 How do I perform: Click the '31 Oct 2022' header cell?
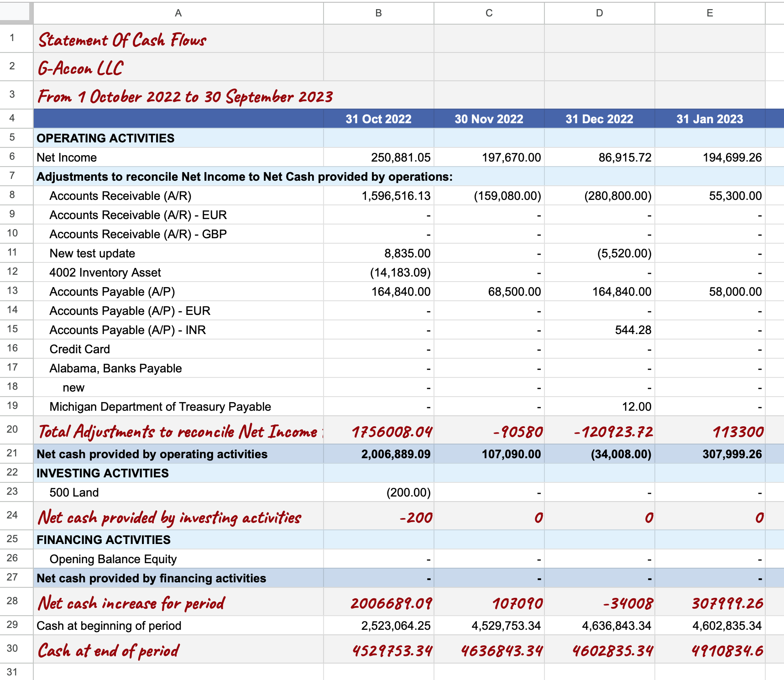pos(379,119)
